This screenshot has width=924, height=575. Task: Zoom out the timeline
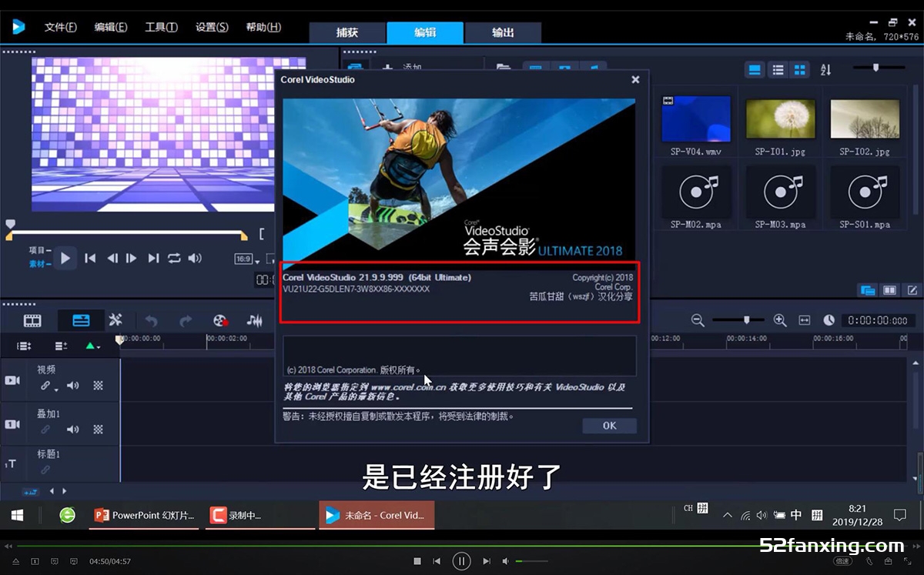click(x=698, y=320)
